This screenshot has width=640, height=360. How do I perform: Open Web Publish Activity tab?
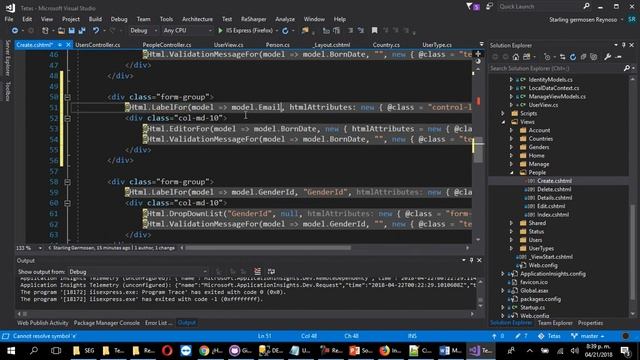pos(42,323)
